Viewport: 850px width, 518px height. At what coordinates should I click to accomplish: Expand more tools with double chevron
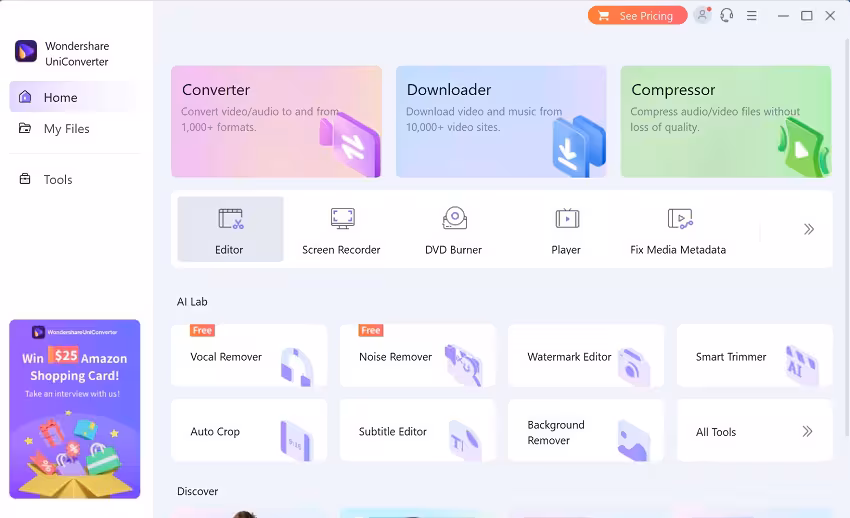tap(809, 229)
